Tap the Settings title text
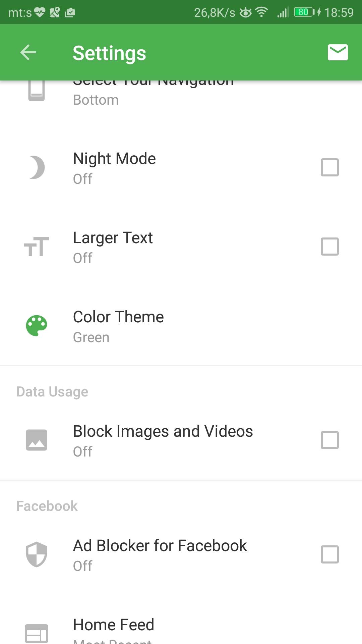The width and height of the screenshot is (362, 644). pos(109,53)
